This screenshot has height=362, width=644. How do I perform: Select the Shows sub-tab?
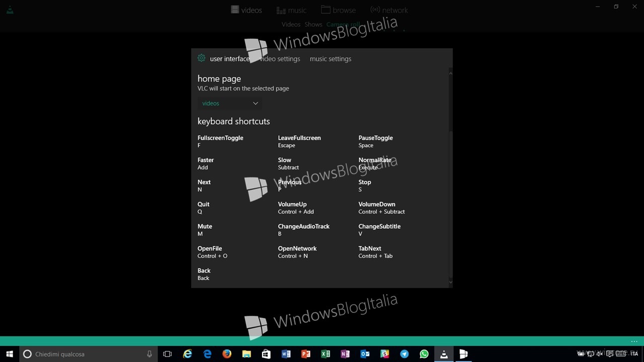coord(313,24)
